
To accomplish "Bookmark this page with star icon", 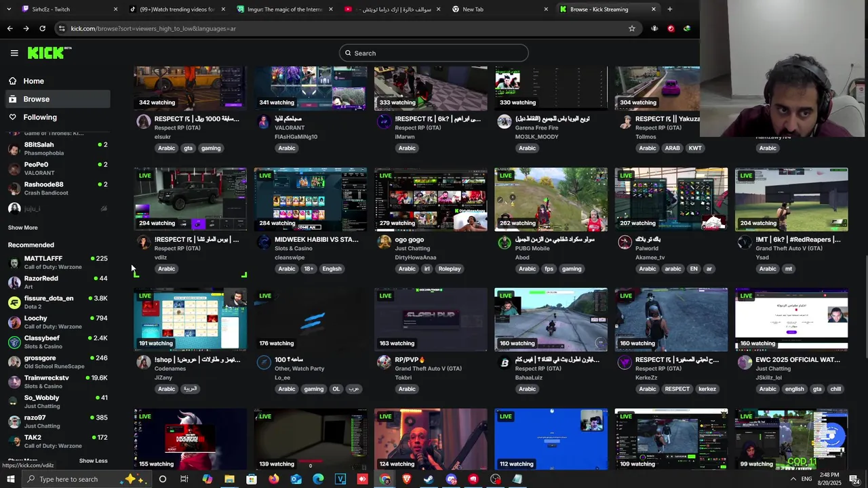I will (632, 28).
